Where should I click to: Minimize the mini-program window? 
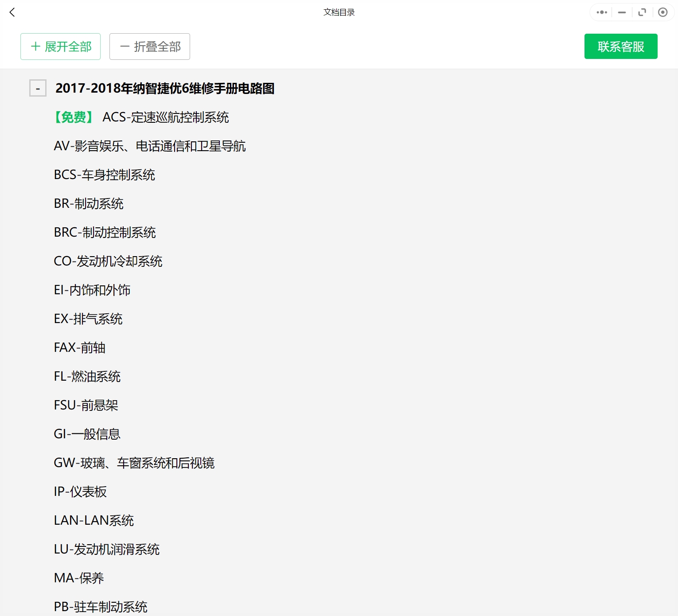[621, 12]
